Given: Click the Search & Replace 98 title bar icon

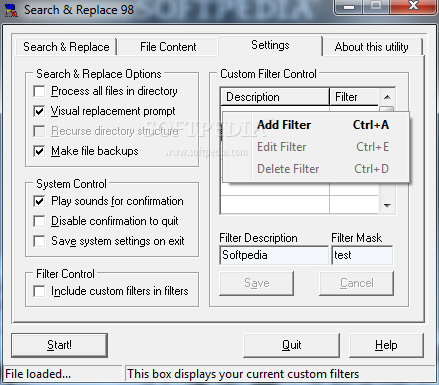Looking at the screenshot, I should (11, 10).
